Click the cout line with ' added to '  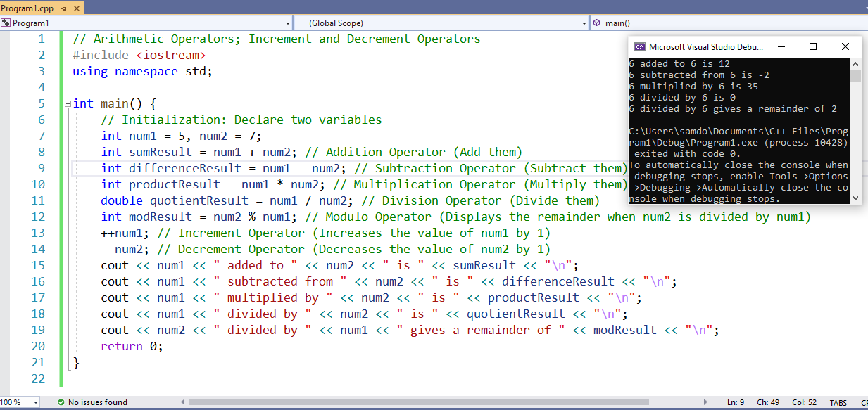point(339,265)
